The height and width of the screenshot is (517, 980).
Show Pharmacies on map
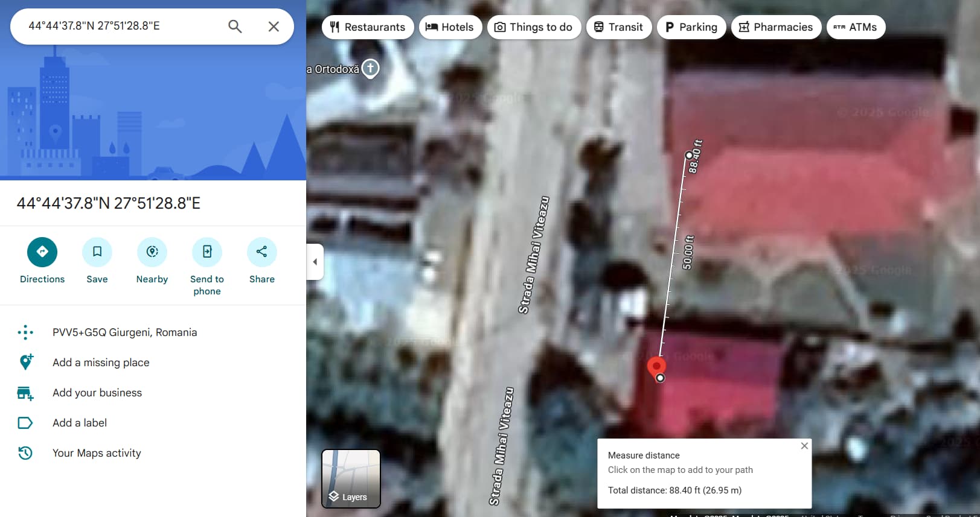point(777,27)
